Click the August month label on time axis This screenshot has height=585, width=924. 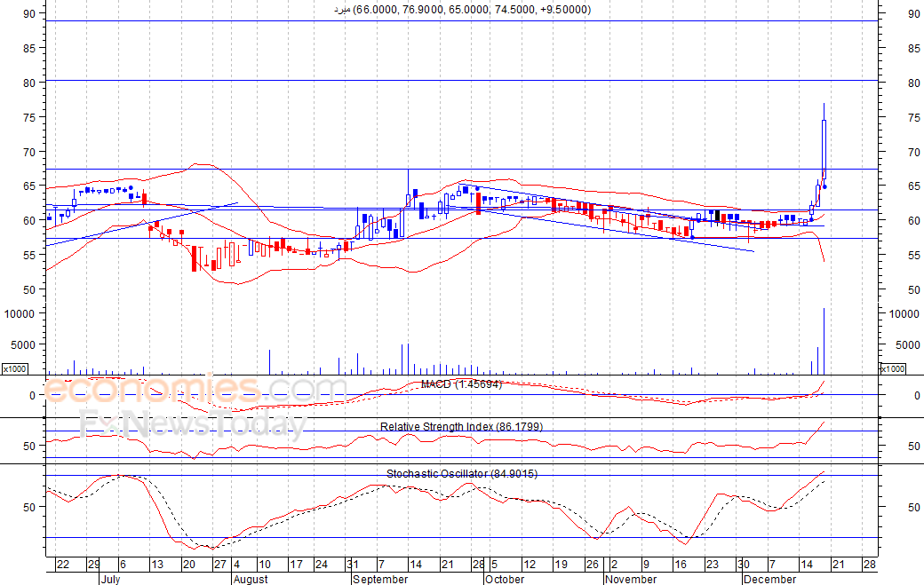tap(251, 579)
